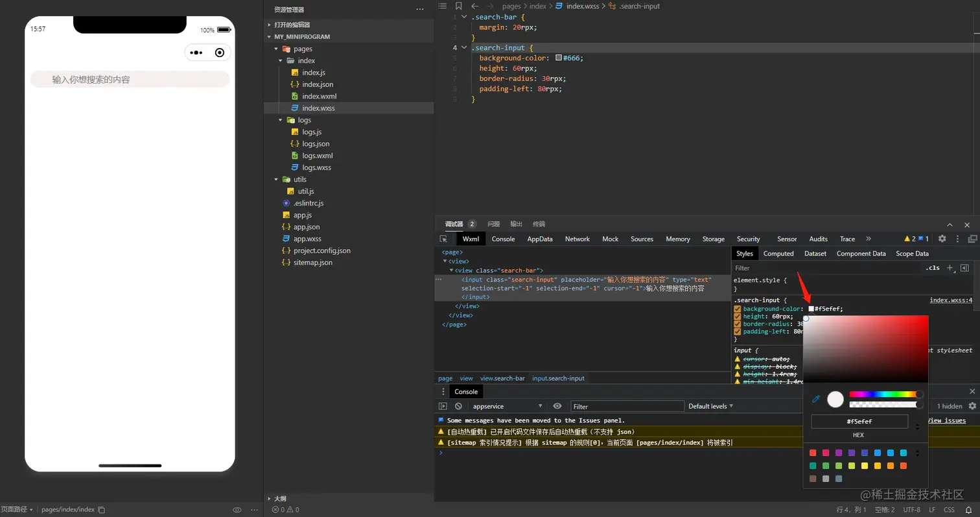
Task: Open the Sources tab
Action: (642, 239)
